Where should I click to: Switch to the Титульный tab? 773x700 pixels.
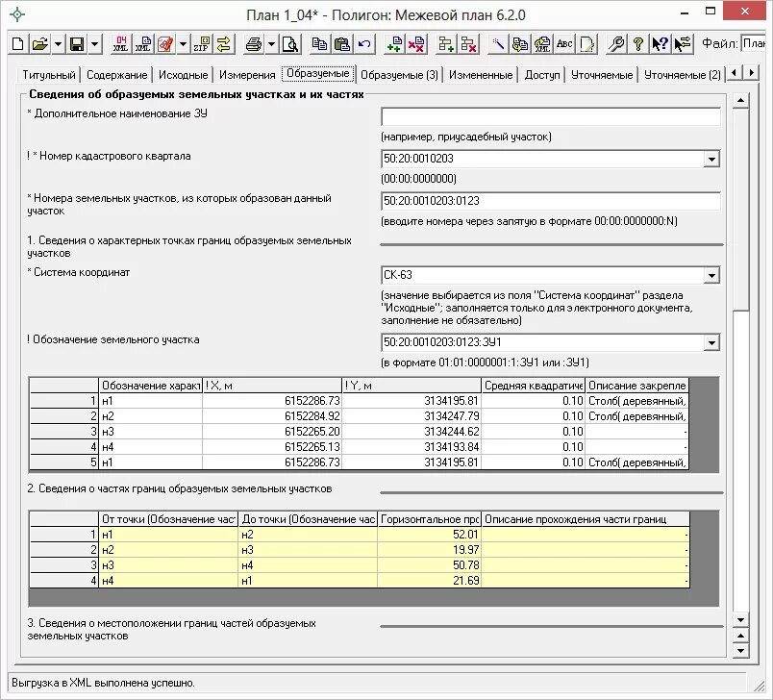click(49, 75)
